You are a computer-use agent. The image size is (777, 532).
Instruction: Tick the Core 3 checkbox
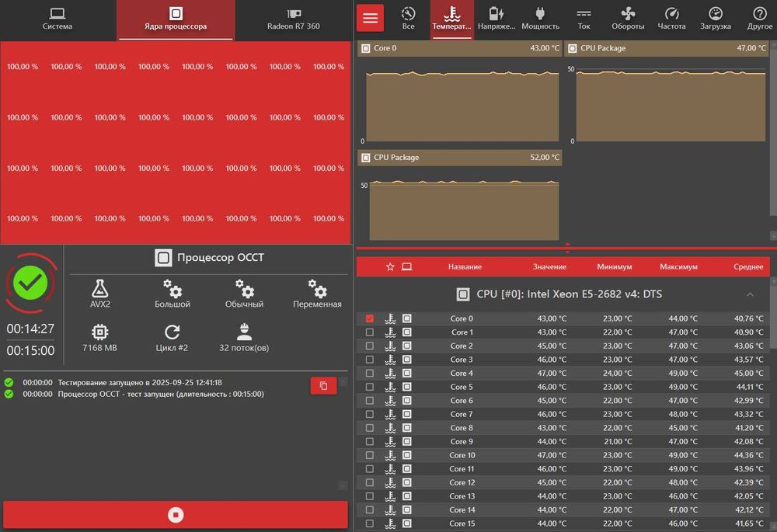click(370, 360)
